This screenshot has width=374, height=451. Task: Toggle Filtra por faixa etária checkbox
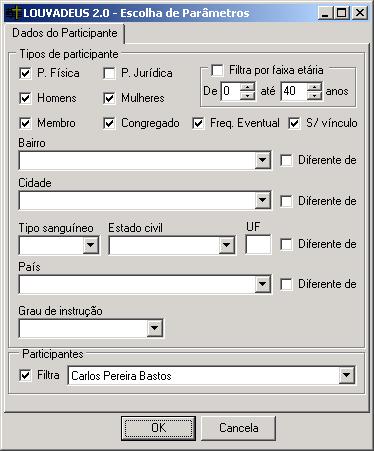point(217,71)
